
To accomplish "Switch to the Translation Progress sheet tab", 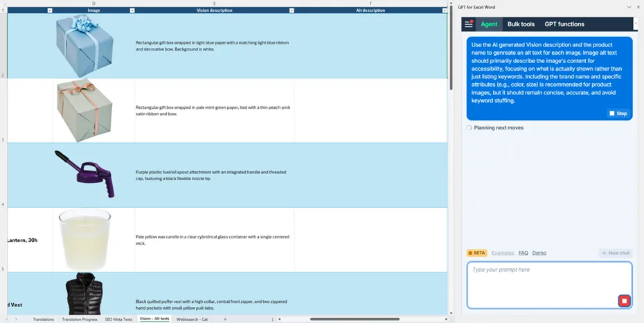I will pos(80,320).
